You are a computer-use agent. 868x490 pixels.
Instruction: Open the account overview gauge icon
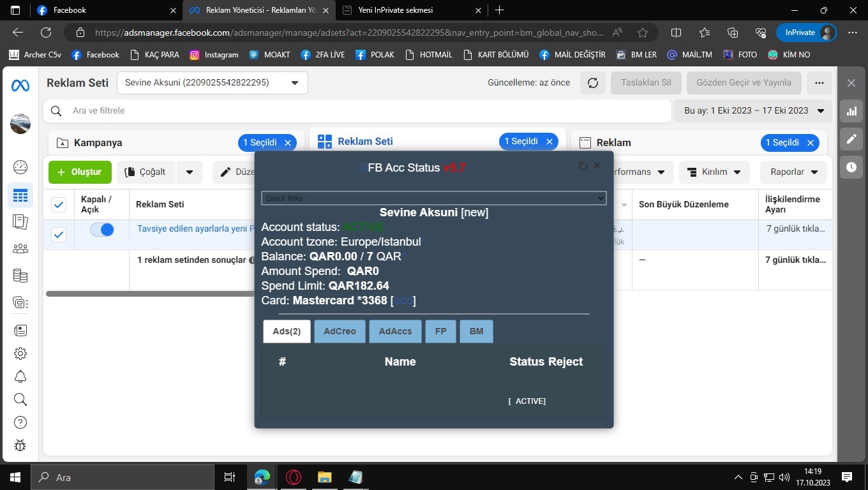[x=20, y=167]
